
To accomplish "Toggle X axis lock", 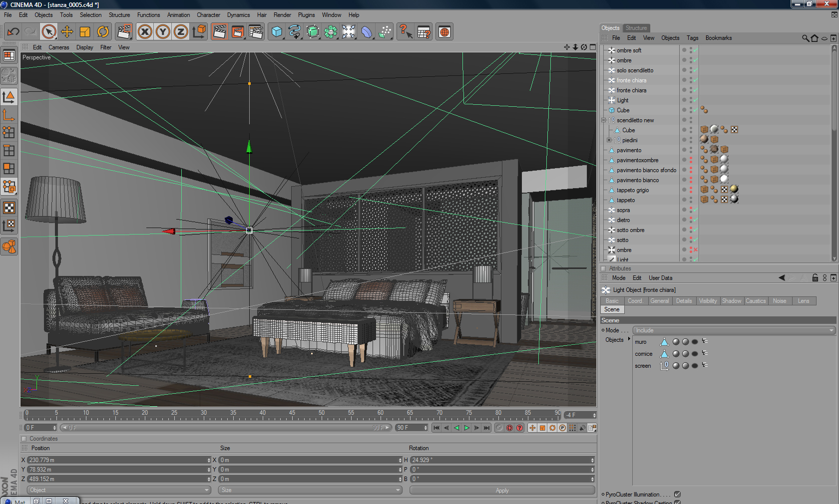I will click(x=145, y=32).
